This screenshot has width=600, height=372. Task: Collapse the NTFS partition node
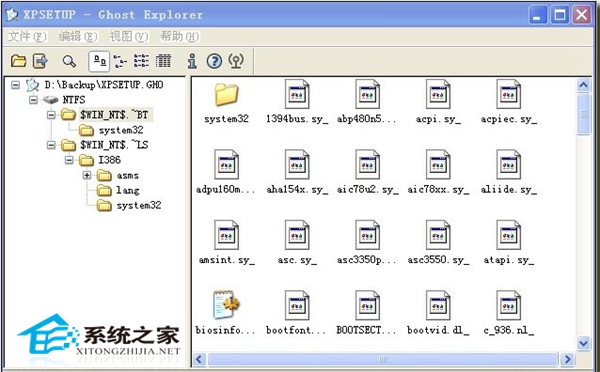click(x=34, y=100)
